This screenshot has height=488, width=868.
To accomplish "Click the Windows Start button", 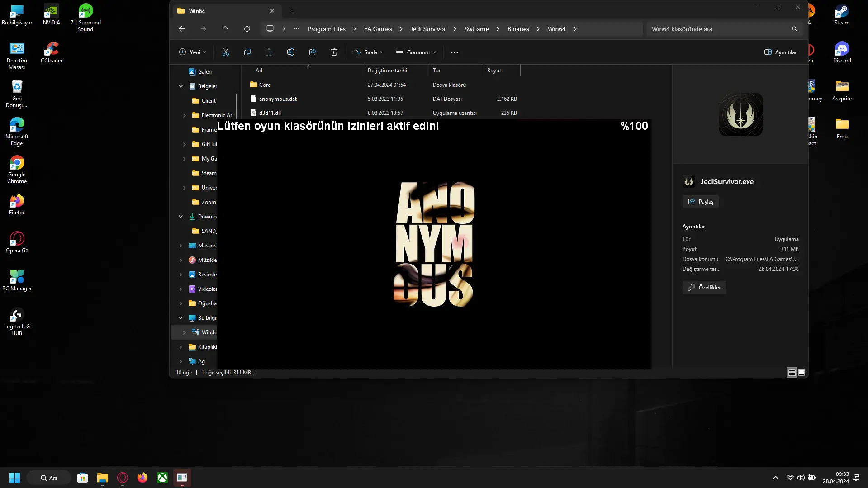I will [x=14, y=478].
